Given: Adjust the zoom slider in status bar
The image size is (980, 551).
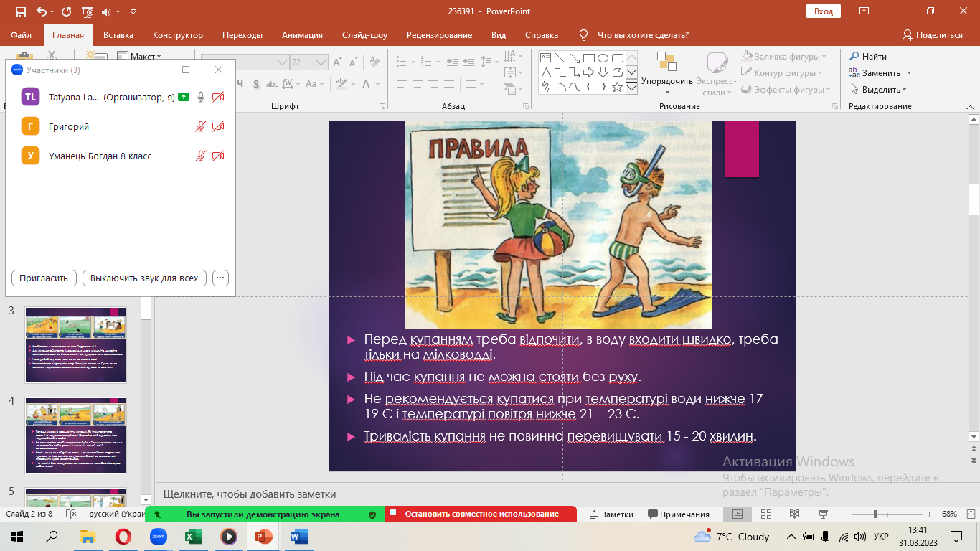Looking at the screenshot, I should [x=875, y=514].
